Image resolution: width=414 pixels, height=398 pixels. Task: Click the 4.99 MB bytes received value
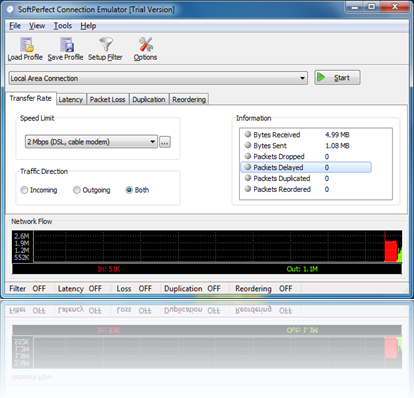coord(337,135)
